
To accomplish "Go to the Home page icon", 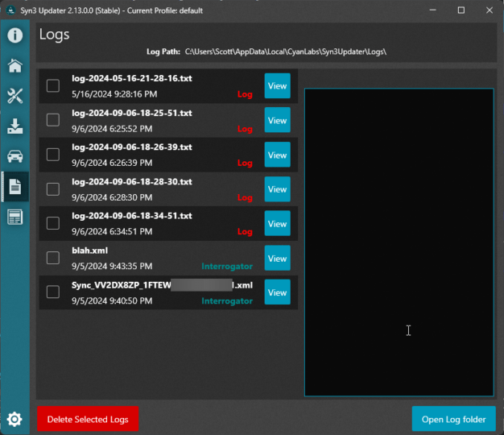I will (14, 65).
